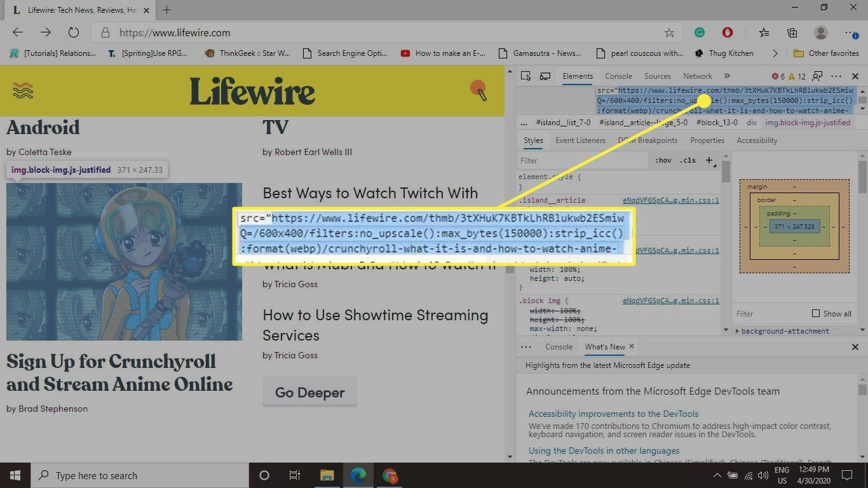Open the Accessibility sidebar tab

(x=757, y=140)
